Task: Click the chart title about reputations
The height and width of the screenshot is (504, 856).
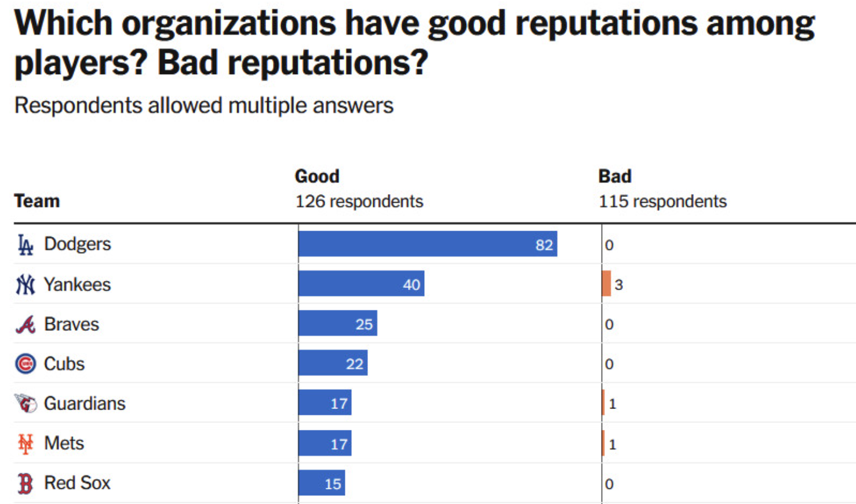Action: [x=414, y=42]
